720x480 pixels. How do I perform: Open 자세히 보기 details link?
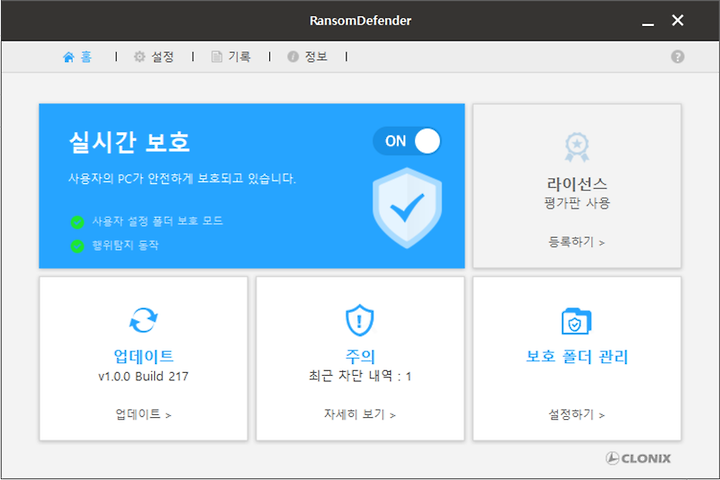360,414
